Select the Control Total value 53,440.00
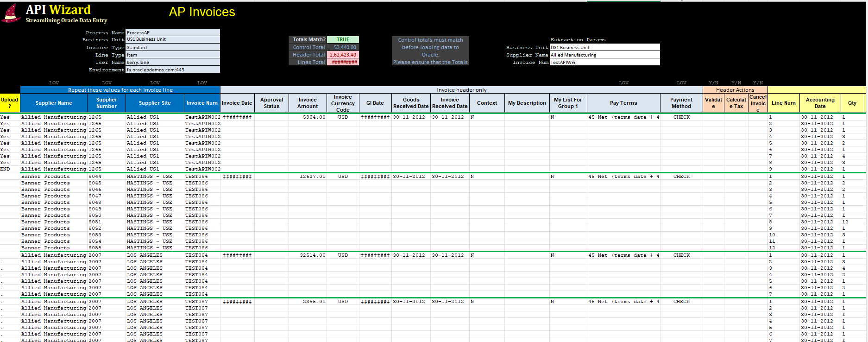The height and width of the screenshot is (342, 868). coord(343,47)
